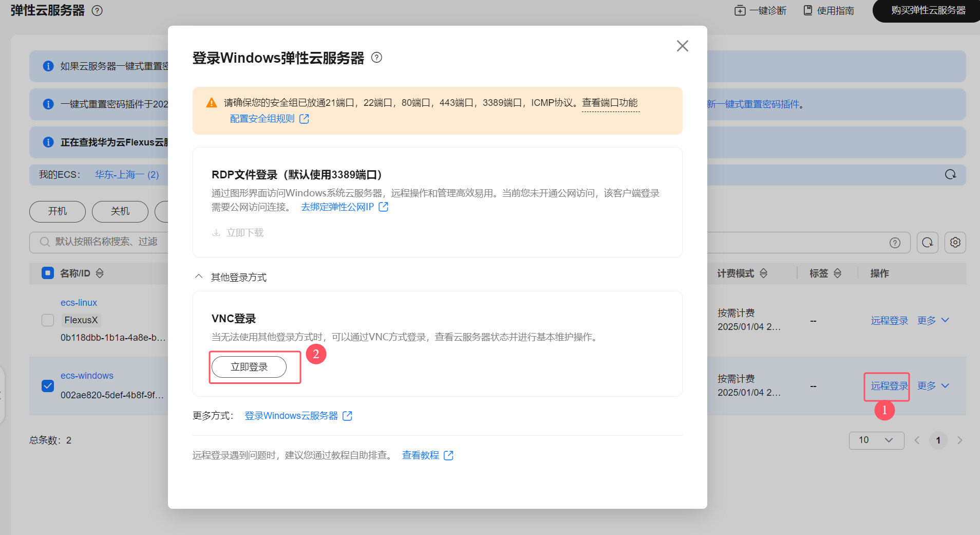980x535 pixels.
Task: Click help icon inside search bar
Action: [x=895, y=243]
